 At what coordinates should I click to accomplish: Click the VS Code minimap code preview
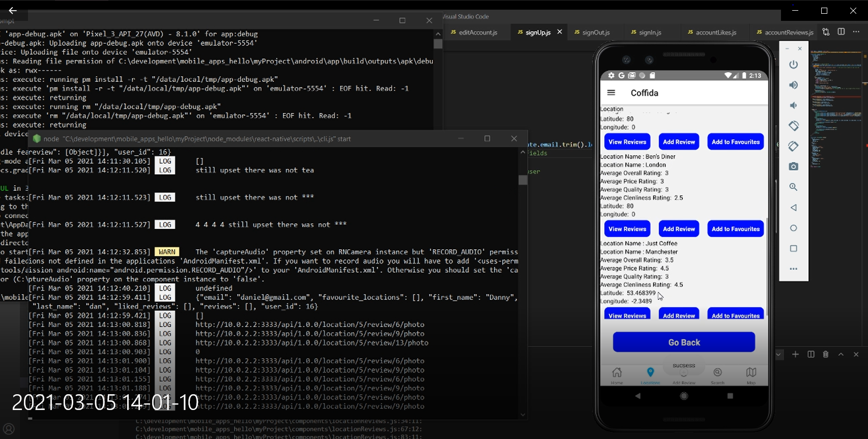[836, 109]
